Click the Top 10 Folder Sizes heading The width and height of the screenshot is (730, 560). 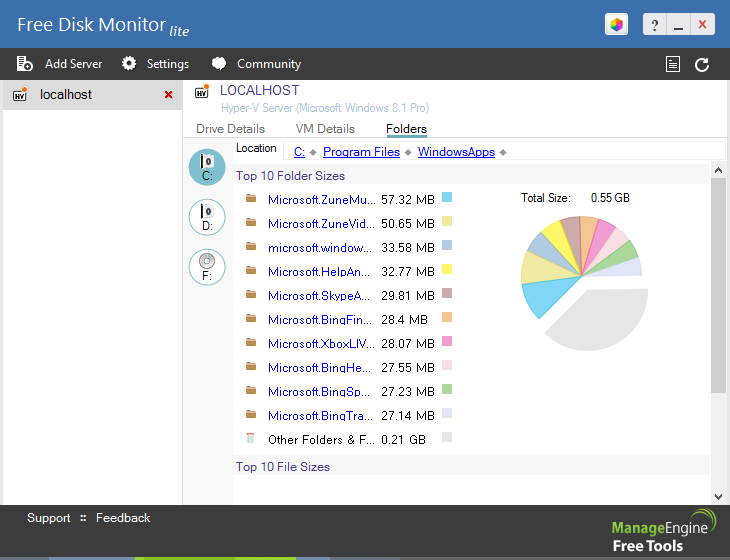tap(291, 176)
